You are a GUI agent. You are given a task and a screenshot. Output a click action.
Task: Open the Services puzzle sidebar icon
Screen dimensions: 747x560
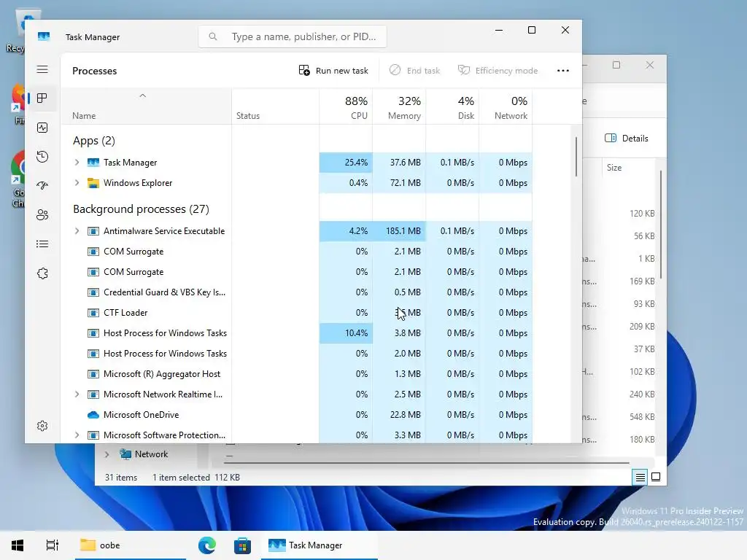tap(42, 273)
